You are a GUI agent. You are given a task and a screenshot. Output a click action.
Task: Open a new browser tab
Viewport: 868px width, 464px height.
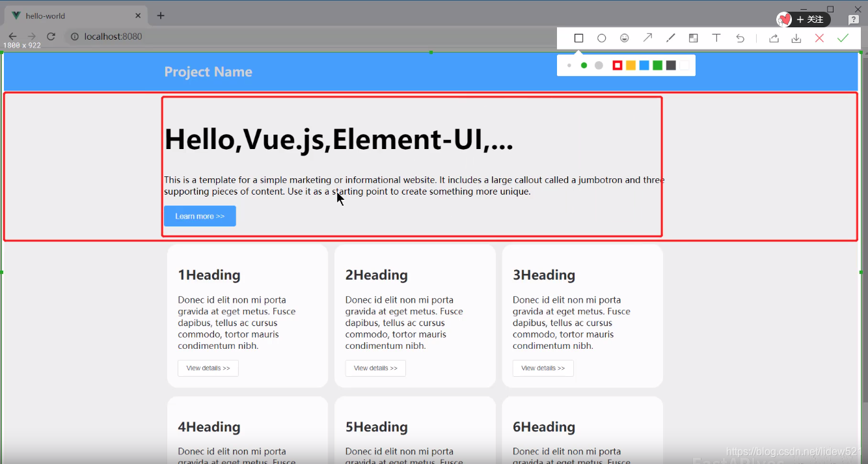pos(161,16)
